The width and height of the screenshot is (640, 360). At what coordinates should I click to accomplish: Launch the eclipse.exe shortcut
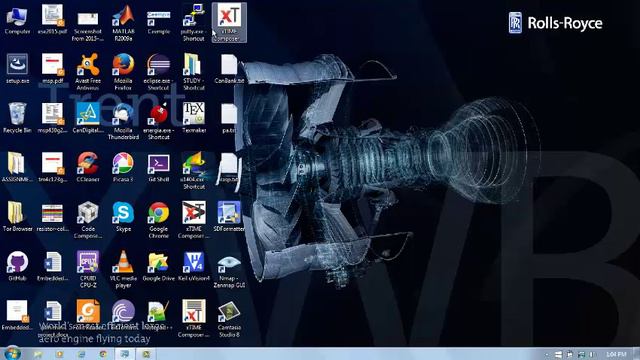(158, 72)
